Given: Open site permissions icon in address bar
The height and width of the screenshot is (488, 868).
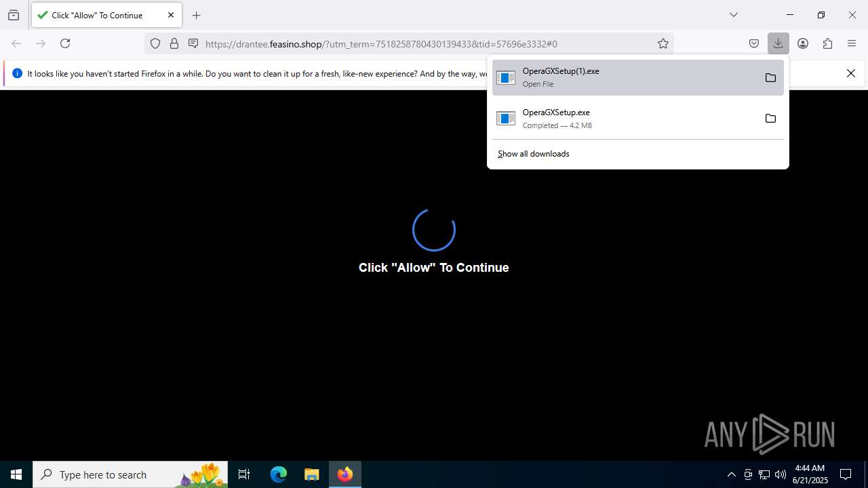Looking at the screenshot, I should pos(193,43).
